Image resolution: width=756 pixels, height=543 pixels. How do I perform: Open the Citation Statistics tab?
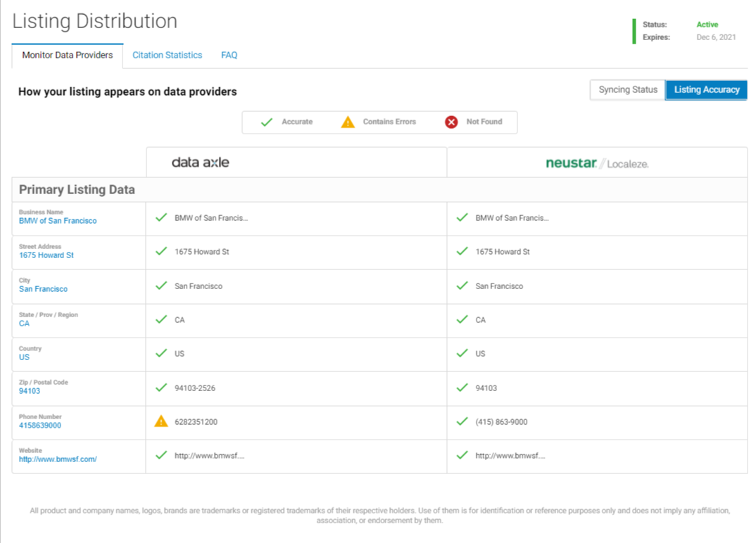[167, 55]
